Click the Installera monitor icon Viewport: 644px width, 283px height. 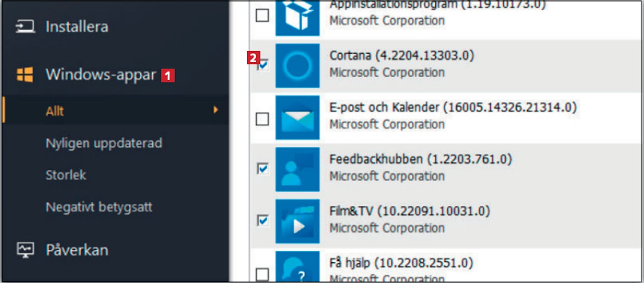tap(25, 27)
